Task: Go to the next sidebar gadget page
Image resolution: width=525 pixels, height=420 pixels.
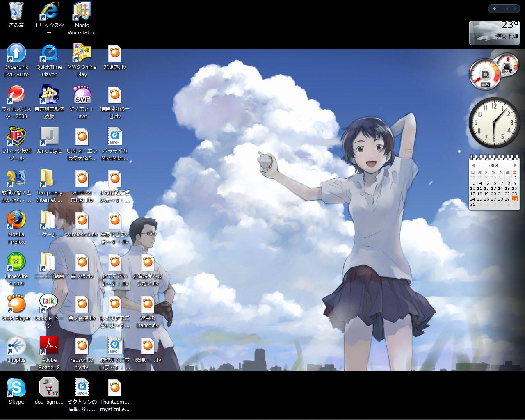Action: coord(515,9)
